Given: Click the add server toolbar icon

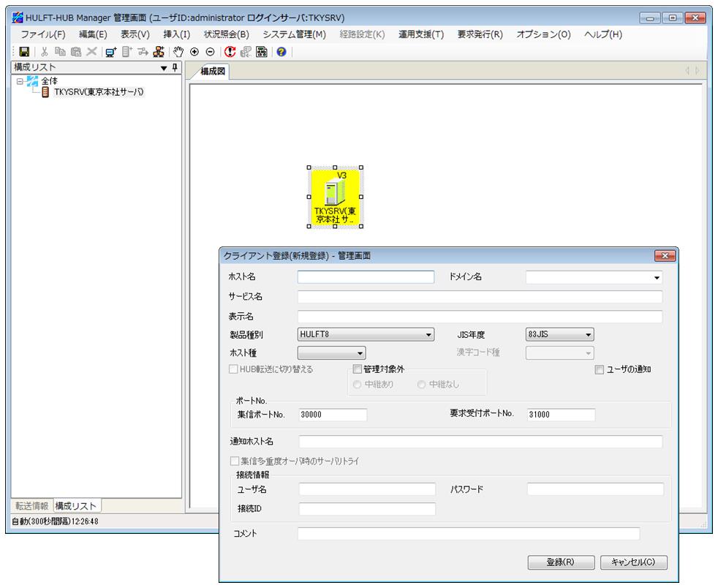Looking at the screenshot, I should (126, 52).
